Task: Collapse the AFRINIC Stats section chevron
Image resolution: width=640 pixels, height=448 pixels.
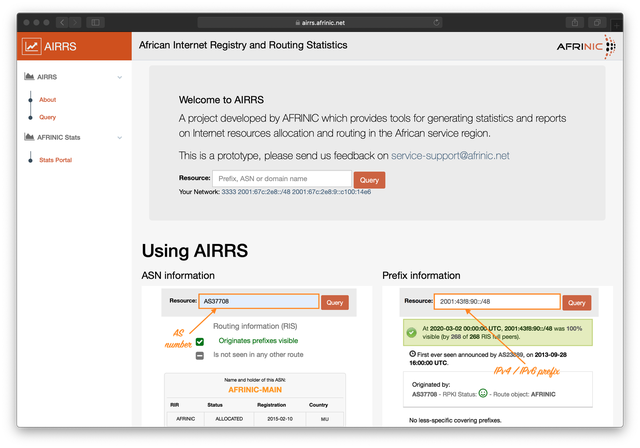Action: (x=120, y=138)
